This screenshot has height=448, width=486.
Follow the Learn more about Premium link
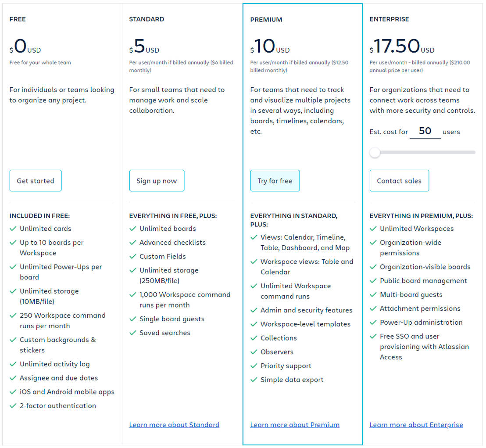295,425
